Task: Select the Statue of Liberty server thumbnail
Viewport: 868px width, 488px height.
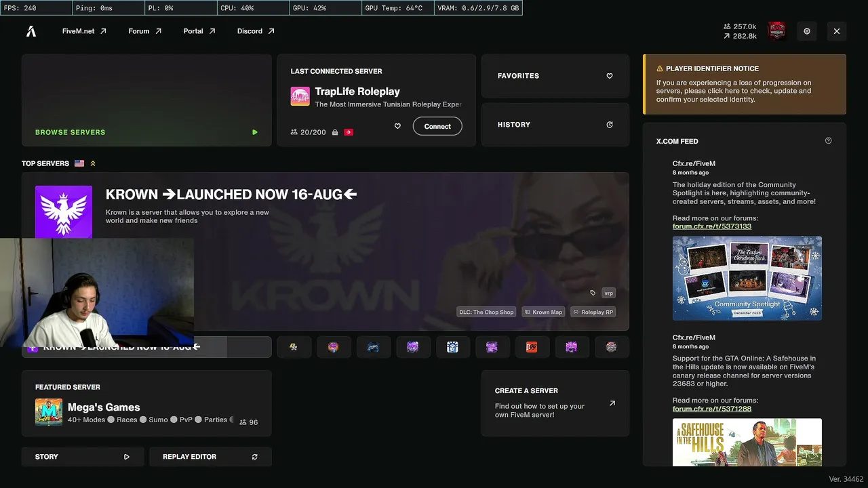Action: (x=452, y=347)
